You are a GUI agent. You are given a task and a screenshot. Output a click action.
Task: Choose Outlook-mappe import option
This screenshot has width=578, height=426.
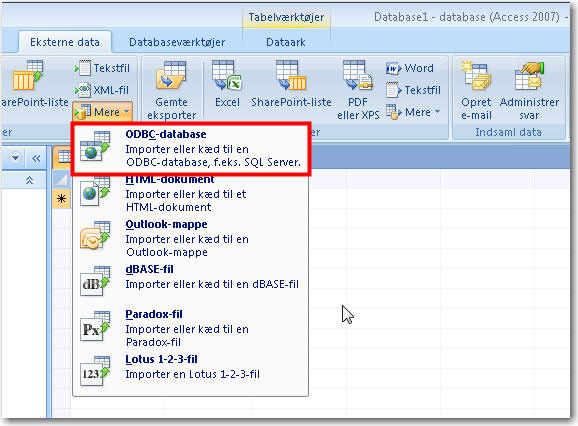(191, 239)
